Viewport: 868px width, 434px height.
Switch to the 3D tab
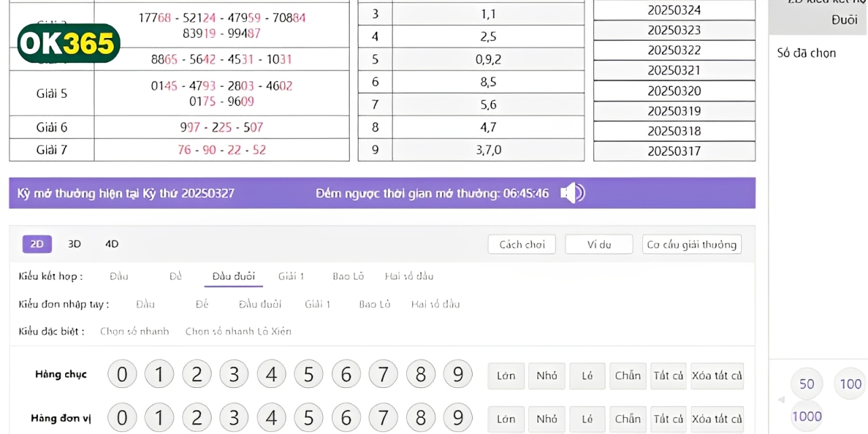coord(75,244)
